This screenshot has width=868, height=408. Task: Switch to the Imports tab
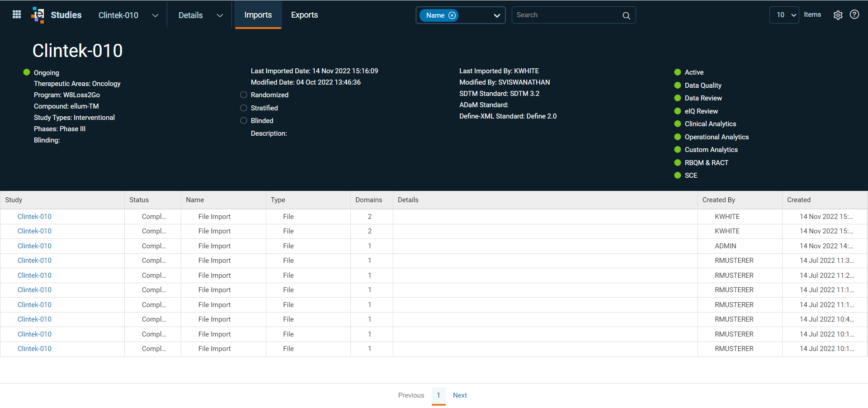click(258, 15)
